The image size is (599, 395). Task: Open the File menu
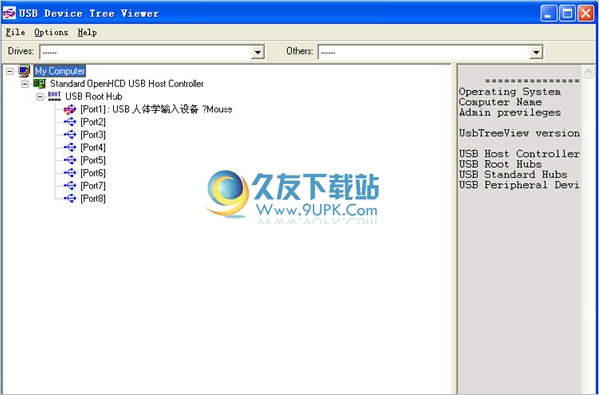(x=15, y=32)
